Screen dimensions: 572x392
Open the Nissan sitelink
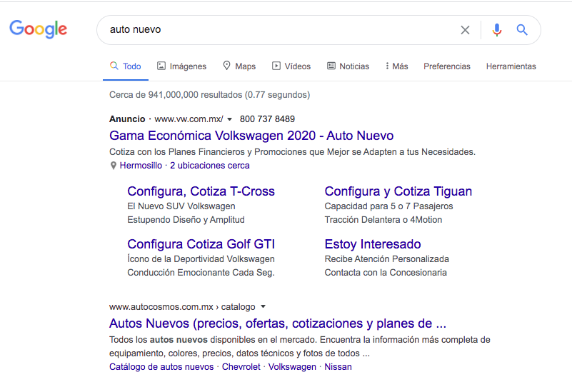[x=338, y=367]
